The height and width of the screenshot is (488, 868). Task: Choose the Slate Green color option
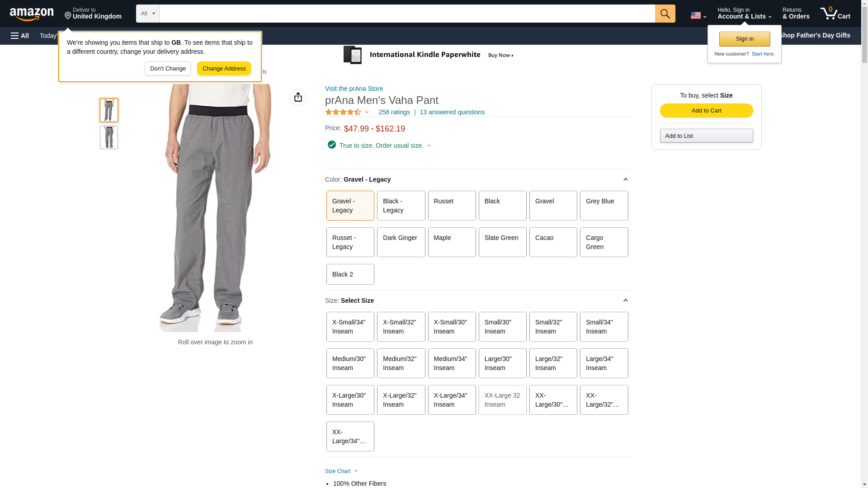coord(502,242)
